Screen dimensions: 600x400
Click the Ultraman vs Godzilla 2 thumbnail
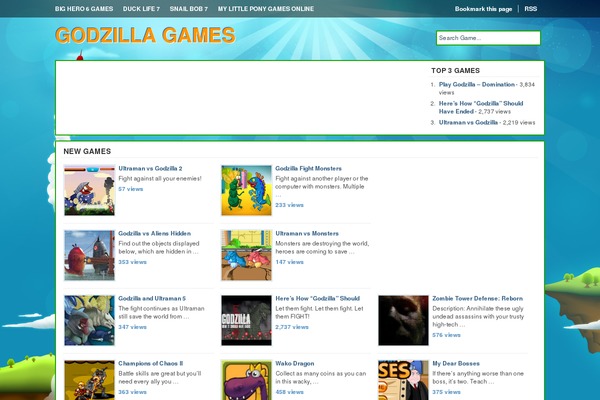pyautogui.click(x=90, y=190)
